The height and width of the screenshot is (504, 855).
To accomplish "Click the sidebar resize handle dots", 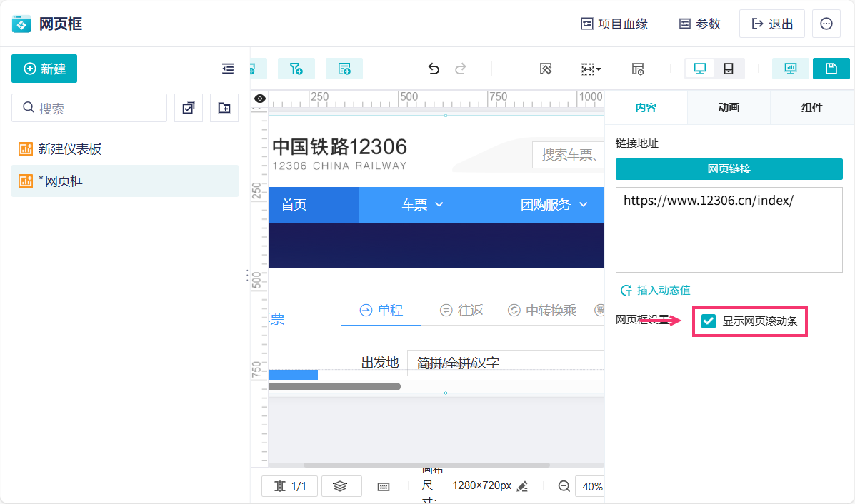I will point(247,275).
